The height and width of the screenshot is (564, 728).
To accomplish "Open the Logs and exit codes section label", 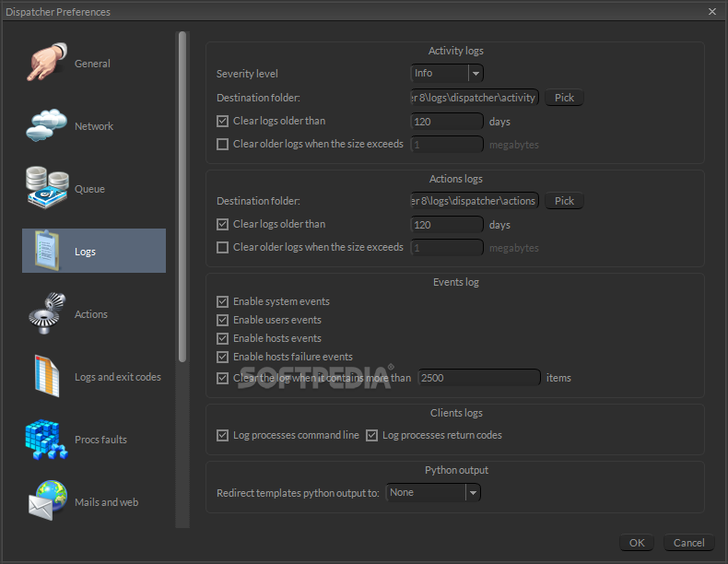I will tap(118, 377).
